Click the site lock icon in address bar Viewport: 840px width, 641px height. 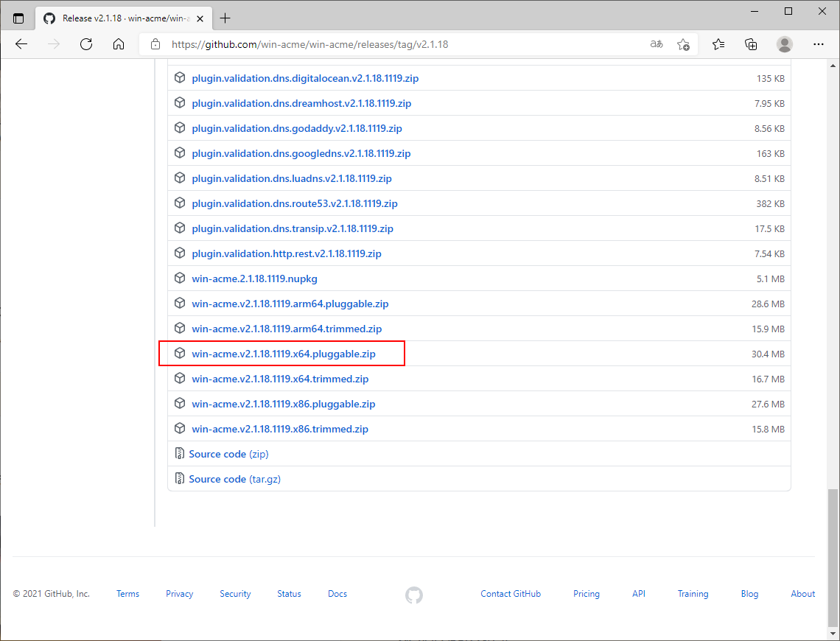155,44
